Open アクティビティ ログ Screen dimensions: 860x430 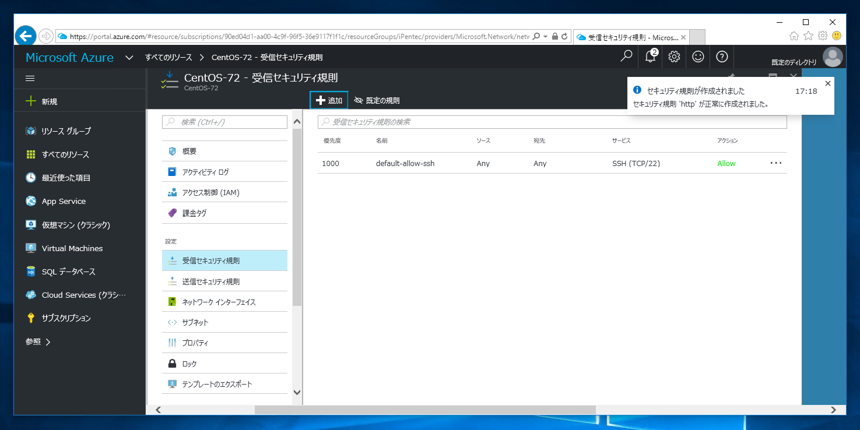225,172
